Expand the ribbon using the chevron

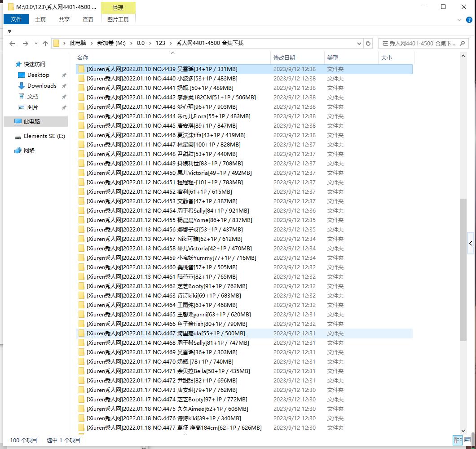tap(459, 20)
